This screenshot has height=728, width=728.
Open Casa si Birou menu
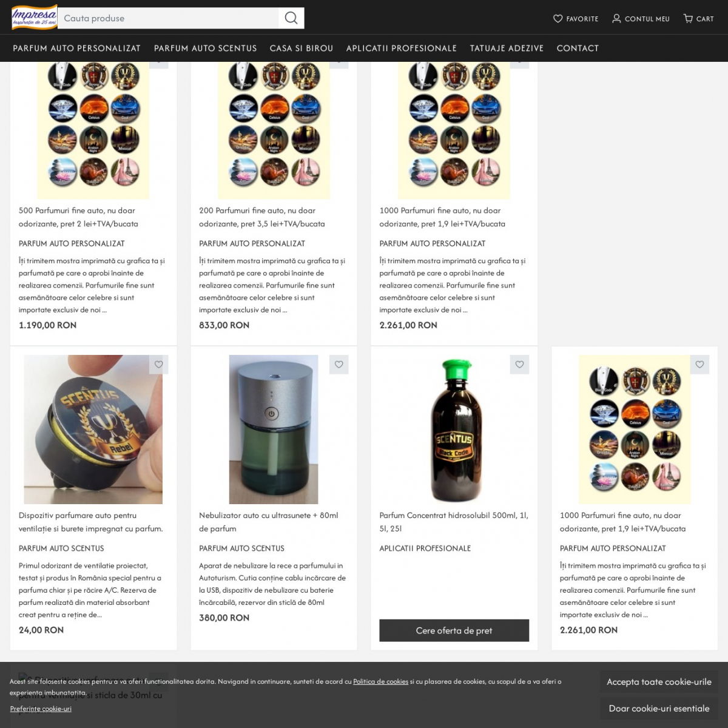(302, 49)
